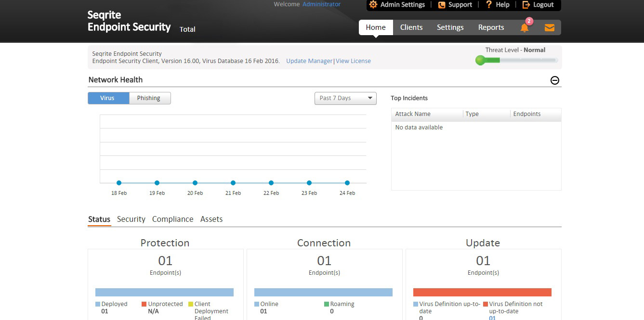The image size is (644, 320).
Task: Click the Logout link text
Action: click(x=543, y=5)
